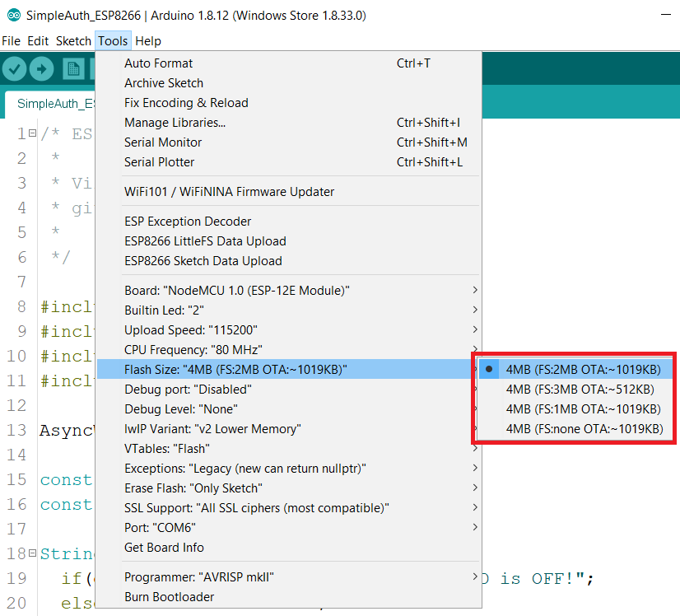Select 4MB (FS:3MB OTA:~512KB) flash option
The width and height of the screenshot is (680, 616).
click(575, 390)
